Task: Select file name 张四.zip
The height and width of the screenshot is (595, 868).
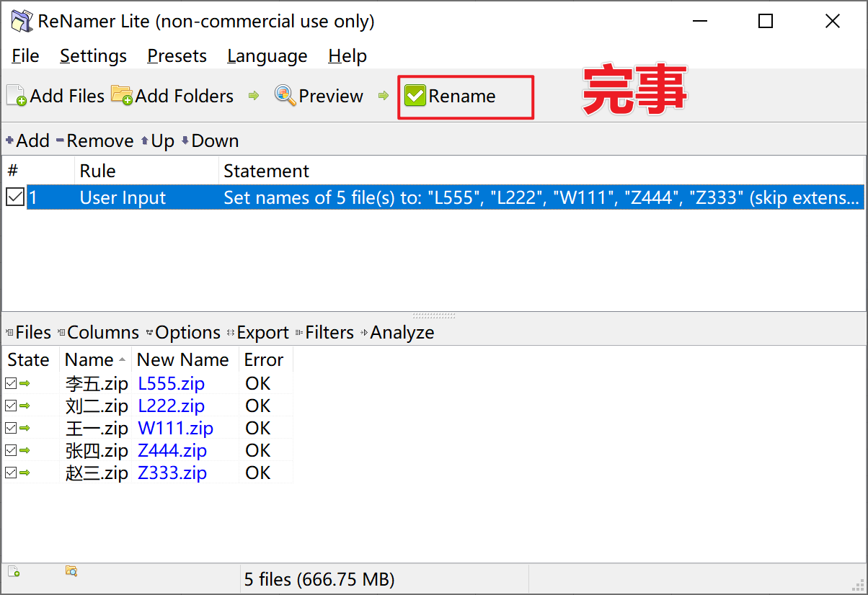Action: pos(97,450)
